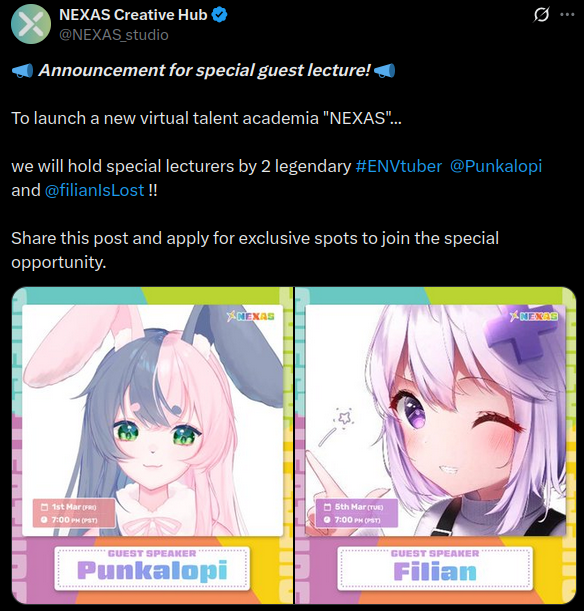Screen dimensions: 584x611
Task: Click the 5th Mar date badge
Action: tap(357, 513)
